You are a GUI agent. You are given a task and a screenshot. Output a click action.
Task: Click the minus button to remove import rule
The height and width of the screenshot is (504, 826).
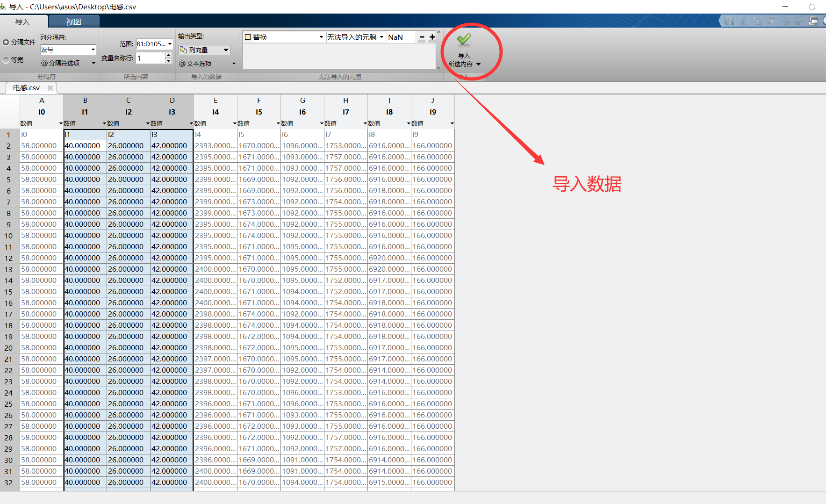[422, 37]
